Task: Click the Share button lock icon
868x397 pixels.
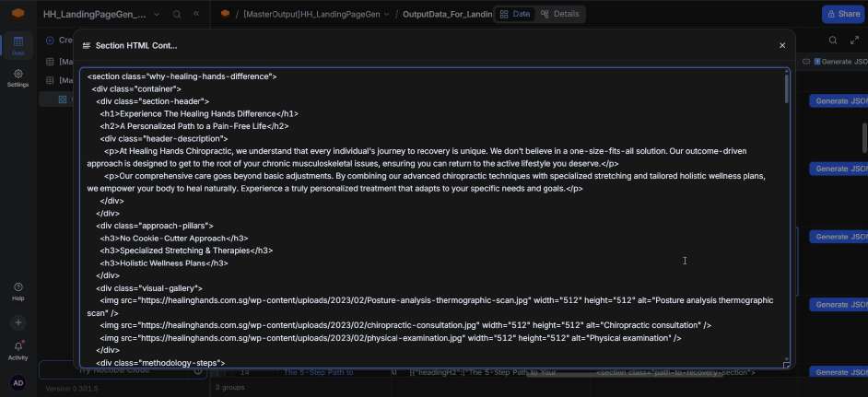Action: coord(831,15)
